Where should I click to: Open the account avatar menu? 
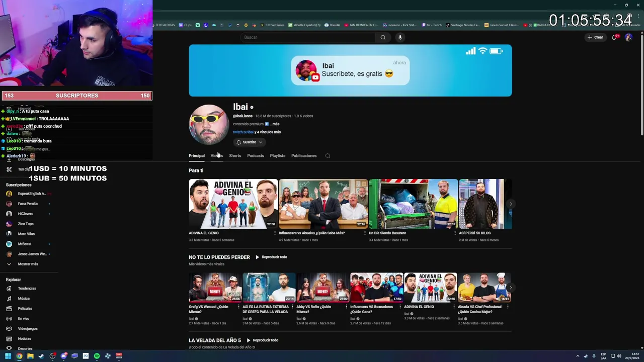pos(628,37)
